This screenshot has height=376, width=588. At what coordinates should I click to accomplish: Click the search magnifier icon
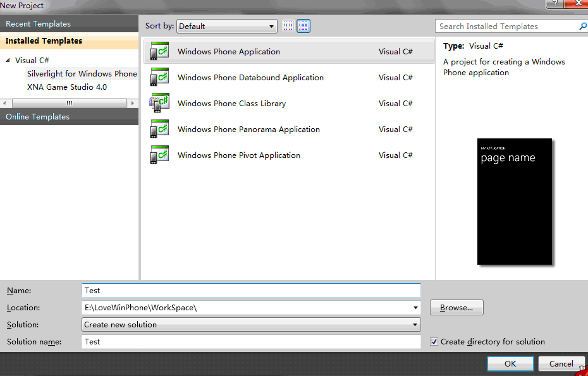583,27
